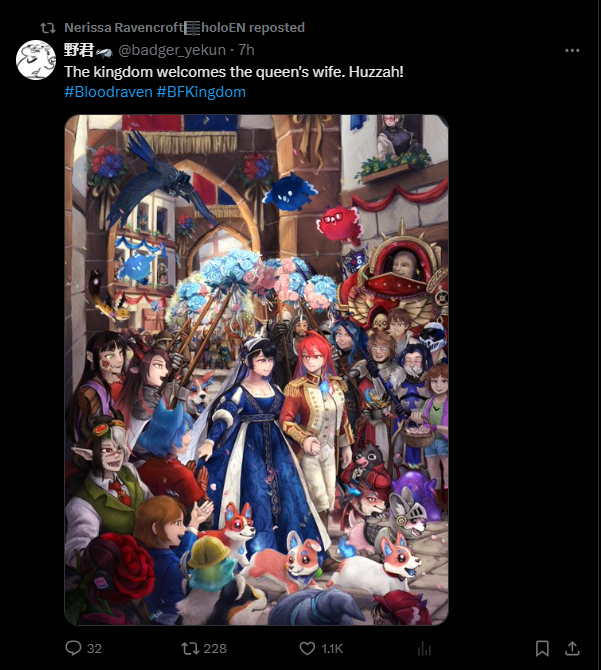Click the 1.1K likes count
This screenshot has height=670, width=601.
tap(332, 649)
